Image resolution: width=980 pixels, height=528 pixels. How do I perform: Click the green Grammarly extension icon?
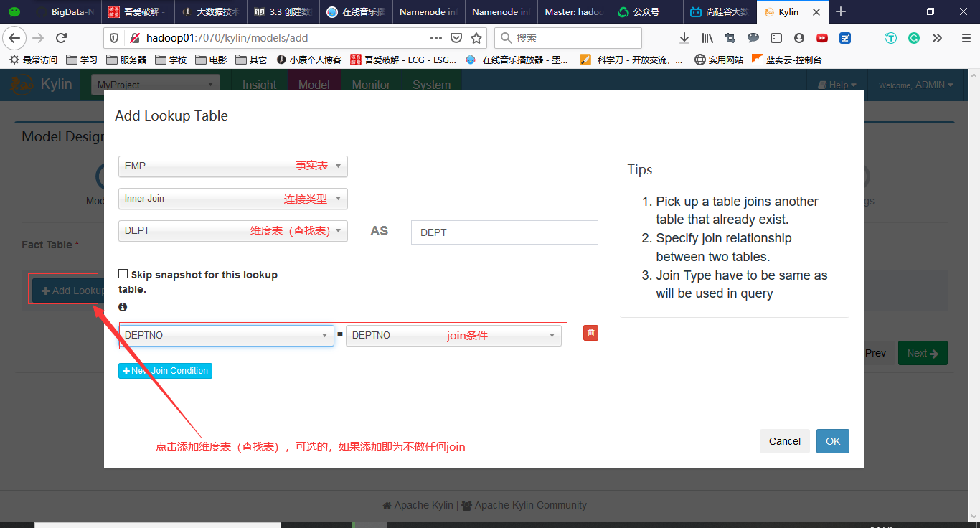pyautogui.click(x=914, y=38)
